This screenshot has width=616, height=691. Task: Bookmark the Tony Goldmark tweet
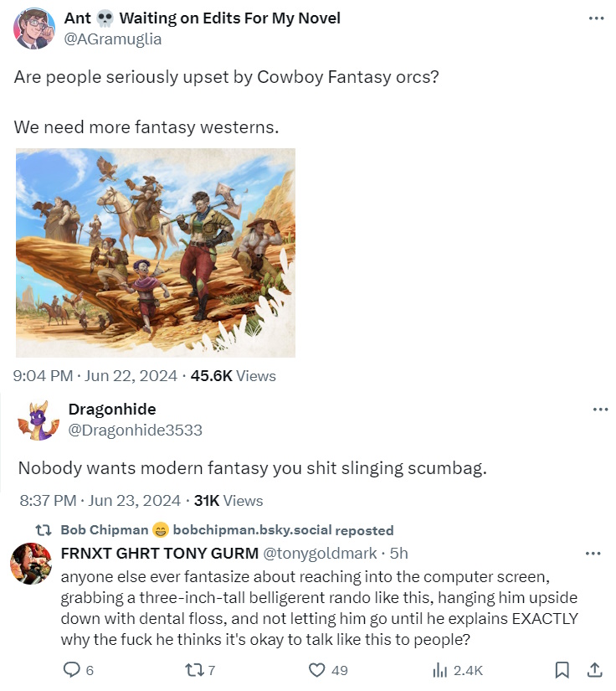562,670
